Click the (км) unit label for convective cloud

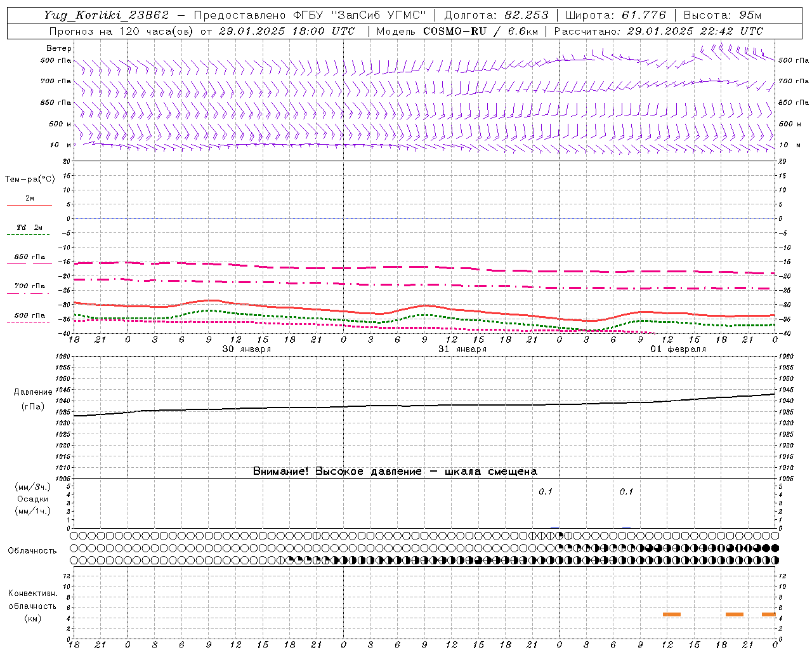point(32,618)
